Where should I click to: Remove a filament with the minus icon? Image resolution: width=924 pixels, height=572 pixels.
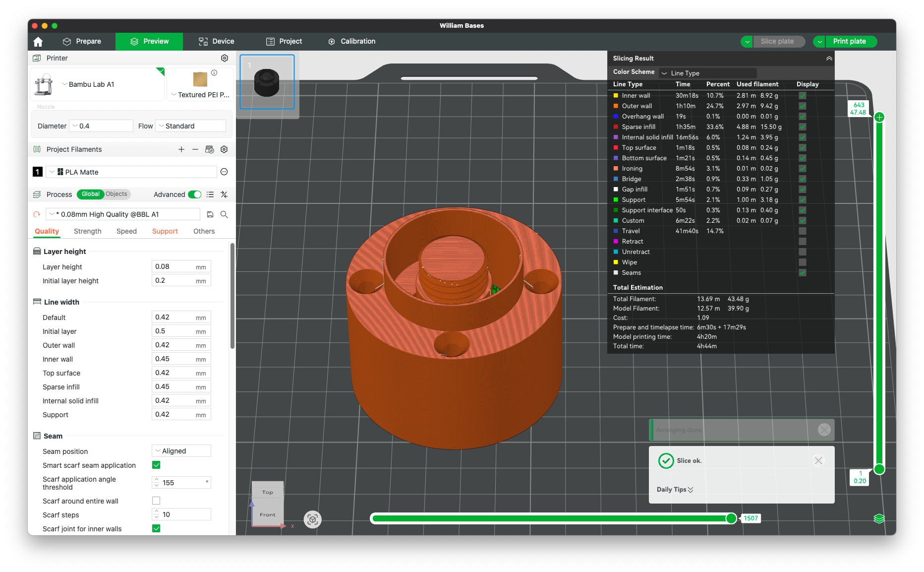(x=195, y=149)
